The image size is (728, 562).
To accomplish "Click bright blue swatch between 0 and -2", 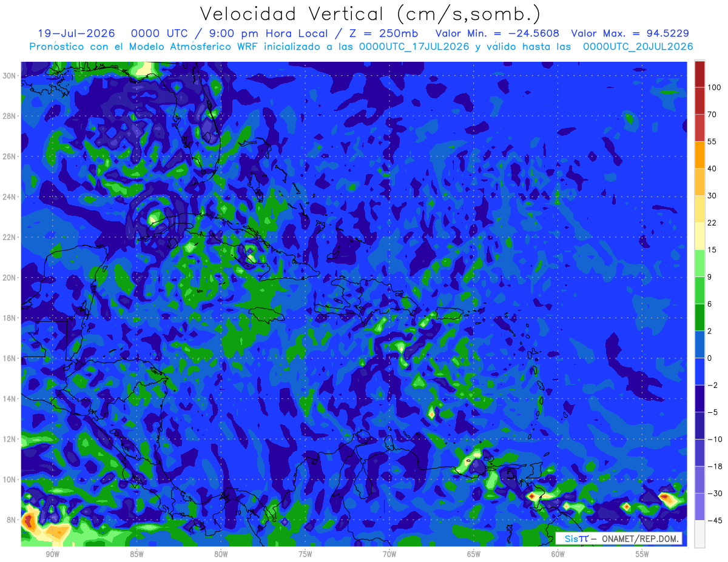I will pos(699,372).
